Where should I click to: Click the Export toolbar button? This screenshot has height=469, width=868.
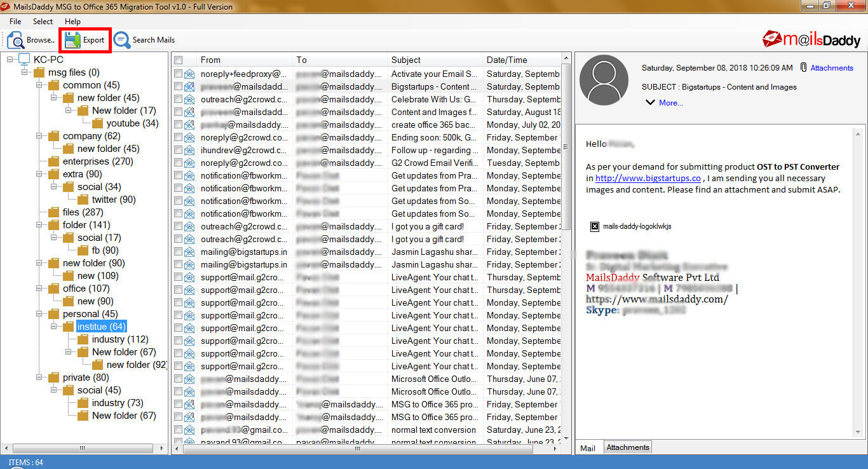click(x=85, y=40)
